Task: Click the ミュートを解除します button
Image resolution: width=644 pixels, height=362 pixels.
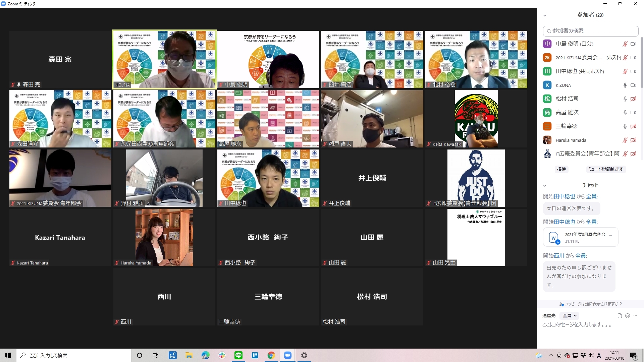Action: tap(605, 169)
